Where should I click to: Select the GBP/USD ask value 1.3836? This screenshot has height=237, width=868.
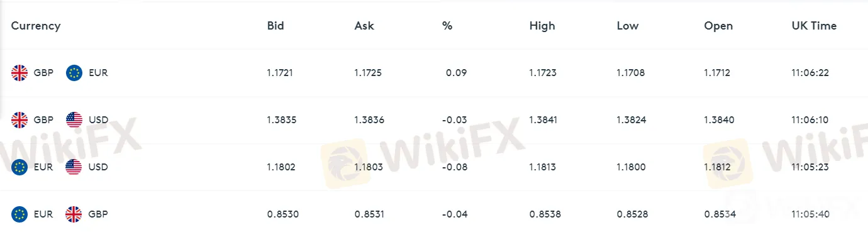(369, 120)
